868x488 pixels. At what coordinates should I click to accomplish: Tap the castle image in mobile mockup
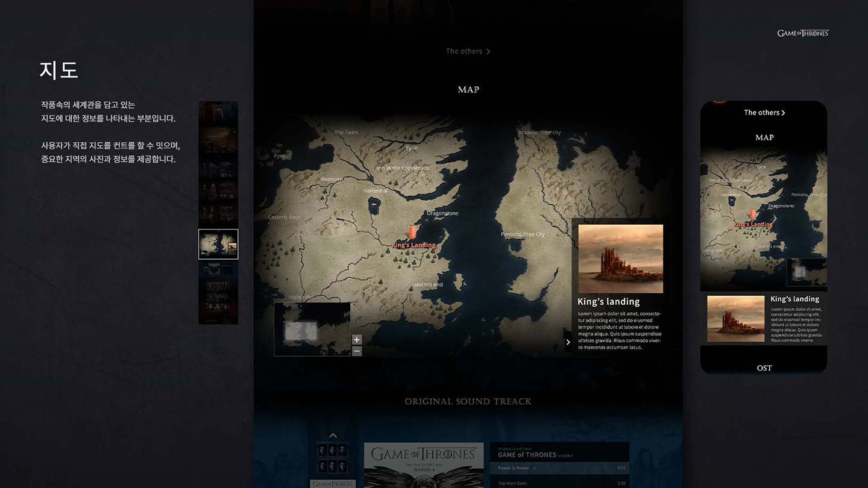[x=735, y=319]
